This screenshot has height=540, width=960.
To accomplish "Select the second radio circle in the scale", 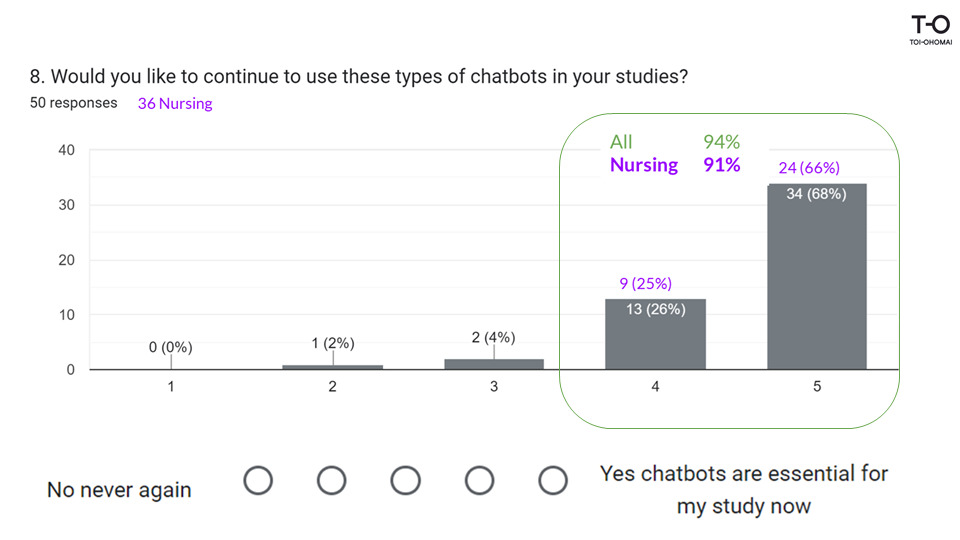I will [332, 481].
